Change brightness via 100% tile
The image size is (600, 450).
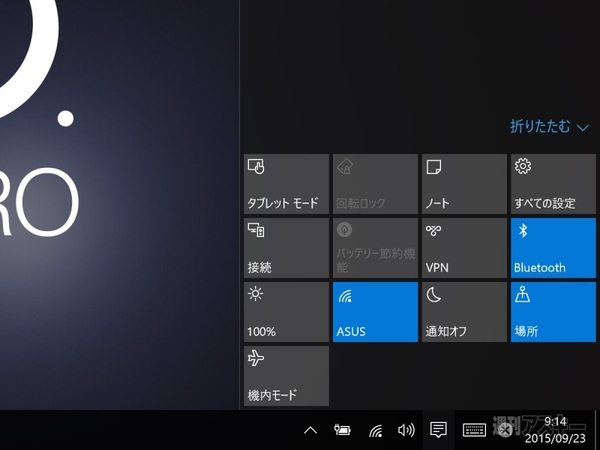pos(286,312)
